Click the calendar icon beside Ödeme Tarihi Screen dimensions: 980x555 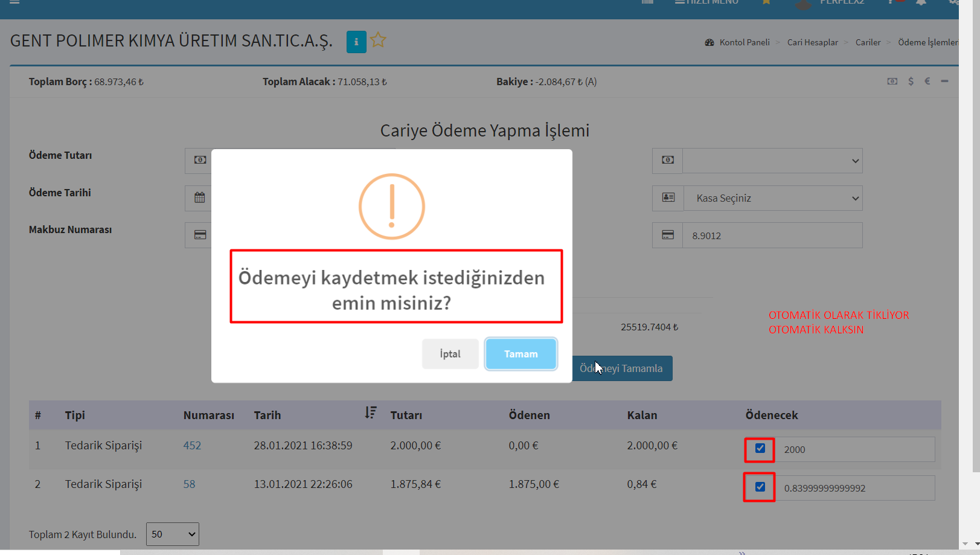(199, 197)
